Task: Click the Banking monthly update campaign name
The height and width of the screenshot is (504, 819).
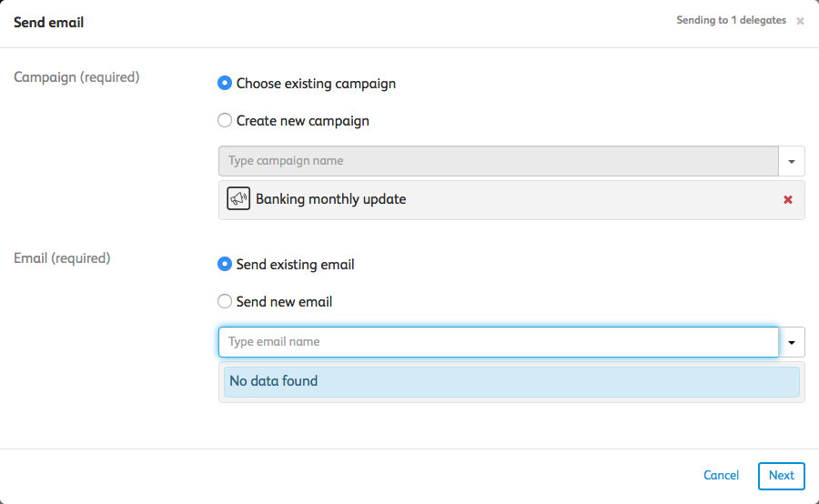Action: [330, 199]
